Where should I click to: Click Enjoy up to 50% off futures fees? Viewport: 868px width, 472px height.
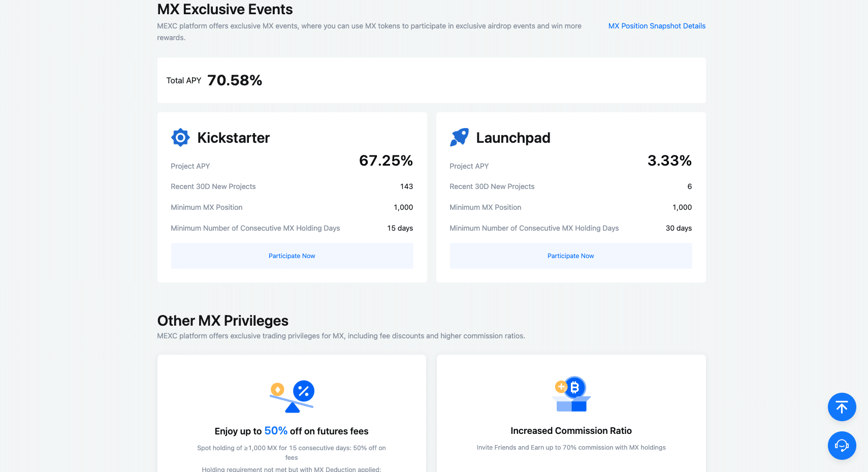point(292,431)
